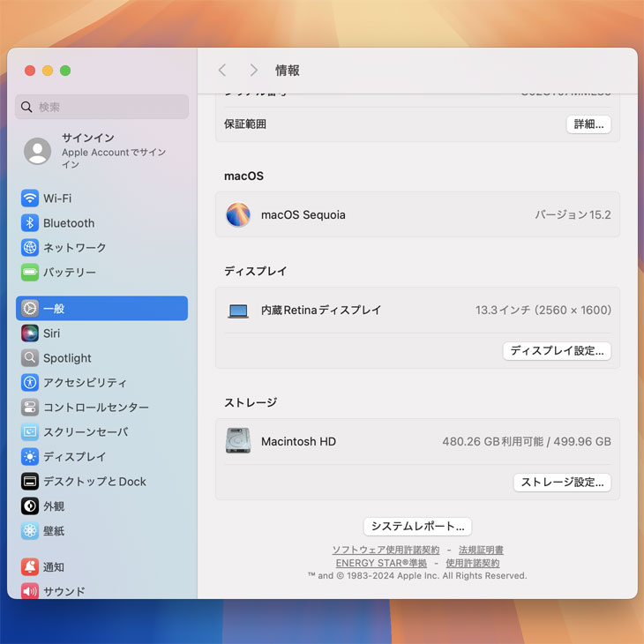The height and width of the screenshot is (644, 644).
Task: Select the 一般 gear icon
Action: point(30,309)
